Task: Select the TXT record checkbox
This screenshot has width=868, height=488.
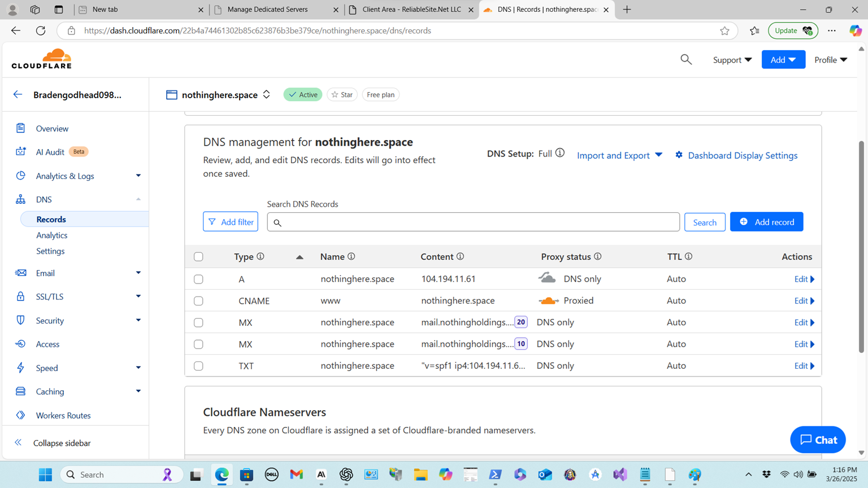Action: pos(198,366)
